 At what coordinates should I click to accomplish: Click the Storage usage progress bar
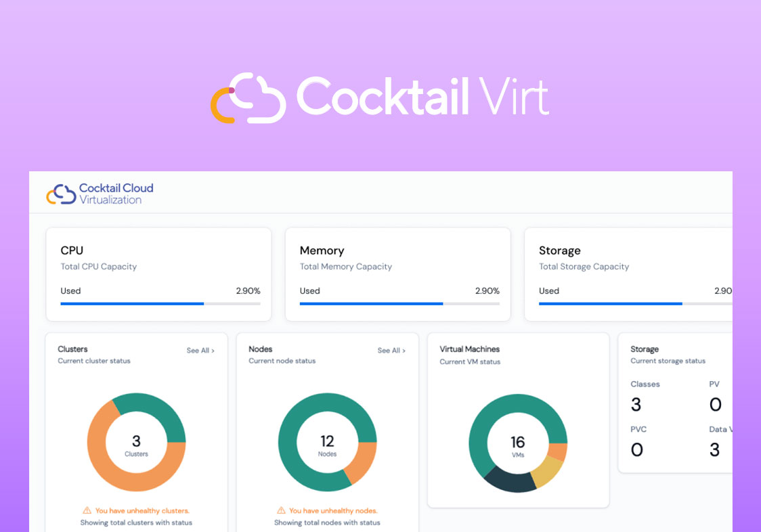[635, 304]
